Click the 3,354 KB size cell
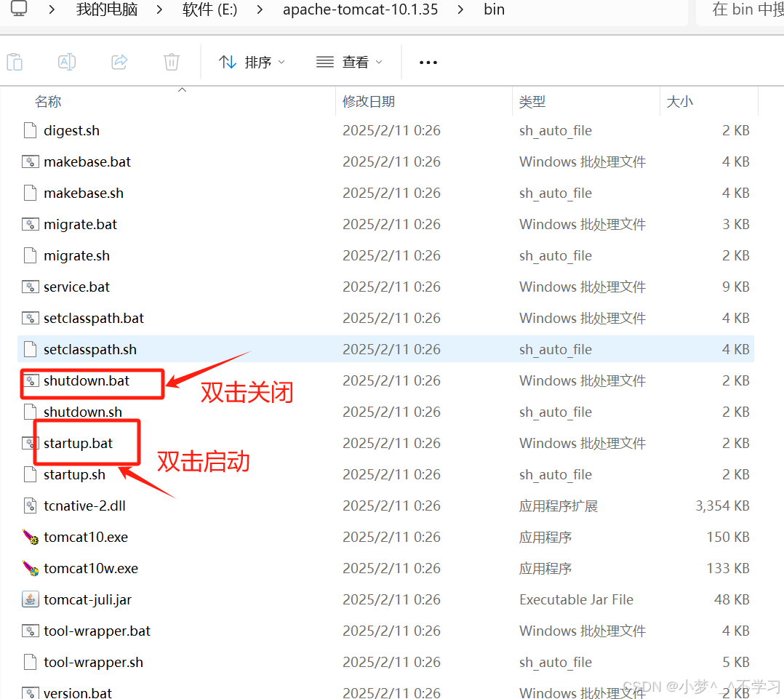Viewport: 784px width, 699px height. [x=722, y=506]
